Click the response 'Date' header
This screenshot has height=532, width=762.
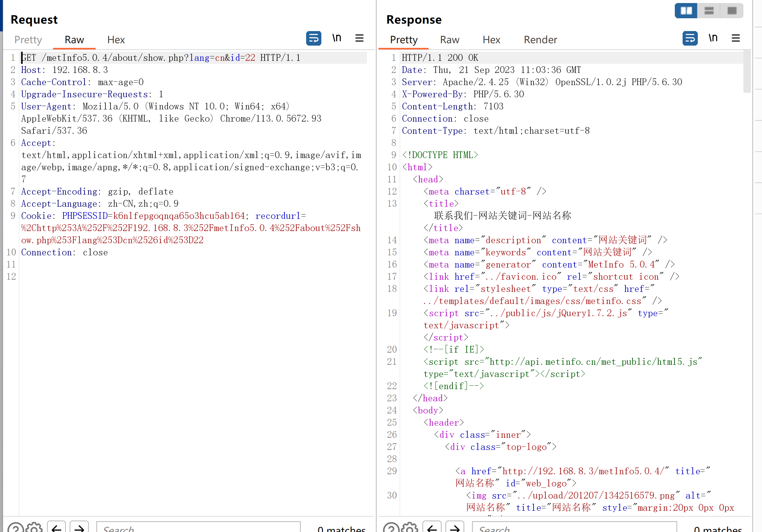[x=491, y=70]
